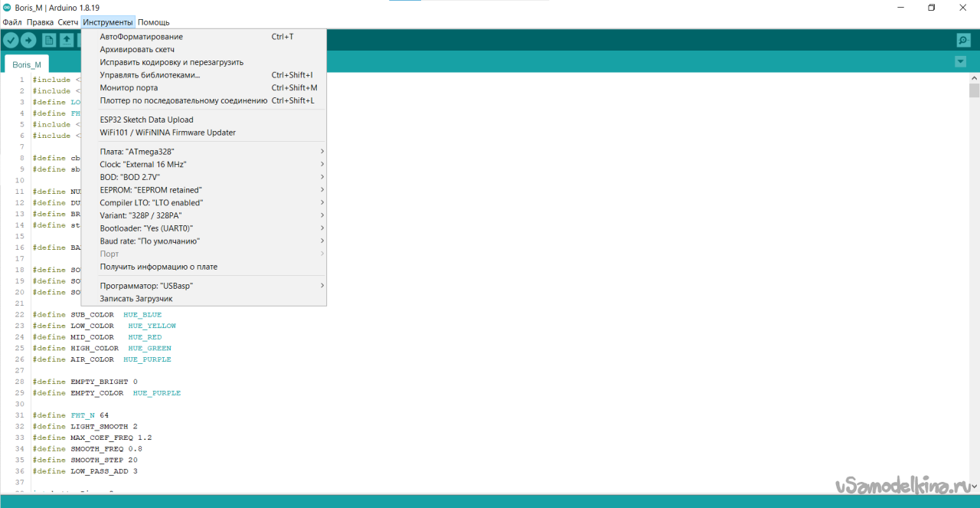Screen dimensions: 980x508
Task: Click the Upload right-arrow toolbar icon
Action: (x=28, y=40)
